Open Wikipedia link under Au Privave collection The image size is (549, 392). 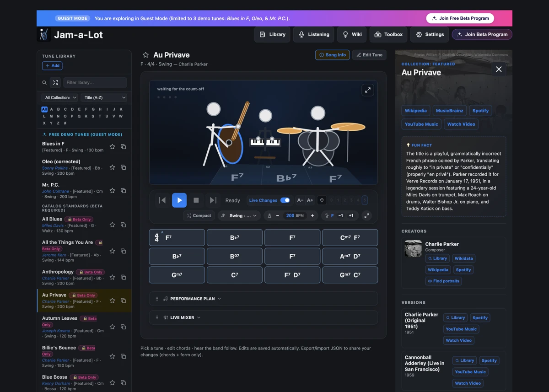point(416,111)
